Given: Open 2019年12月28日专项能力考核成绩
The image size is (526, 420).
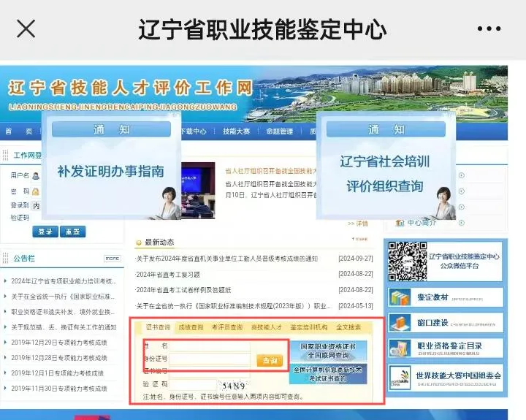Looking at the screenshot, I should [x=59, y=358].
